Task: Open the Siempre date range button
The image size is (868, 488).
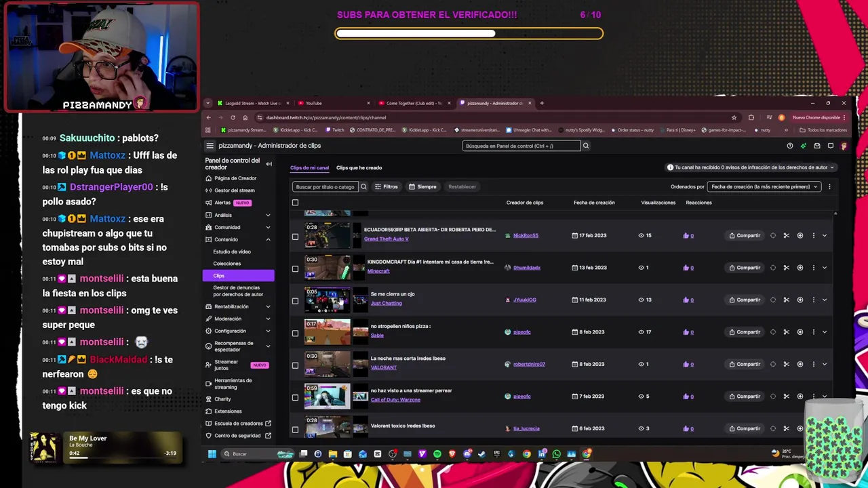Action: 422,186
